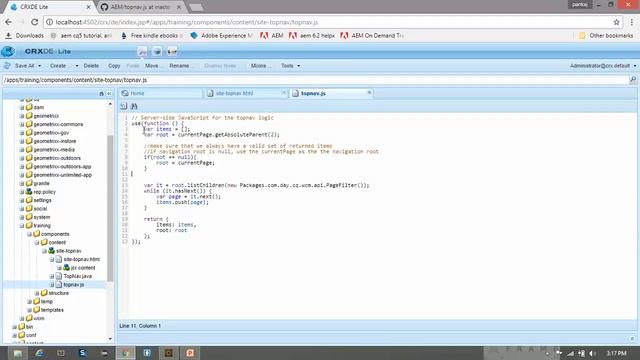
Task: Expand the granite folder node
Action: pos(22,183)
